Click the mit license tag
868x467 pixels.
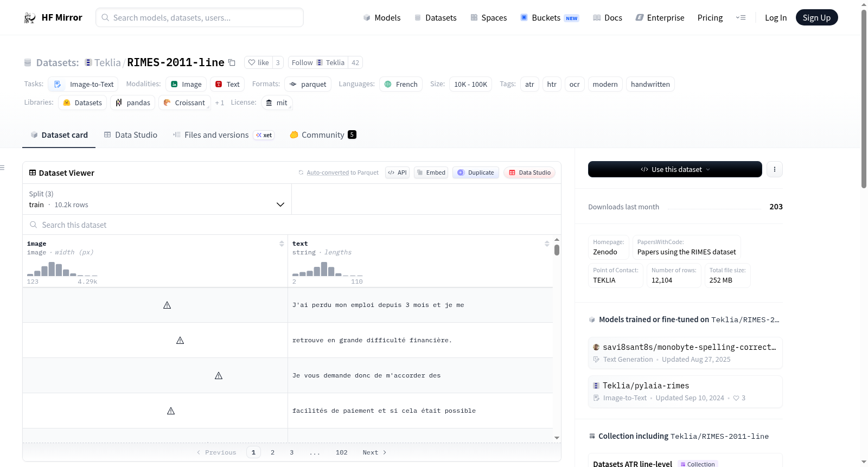277,103
